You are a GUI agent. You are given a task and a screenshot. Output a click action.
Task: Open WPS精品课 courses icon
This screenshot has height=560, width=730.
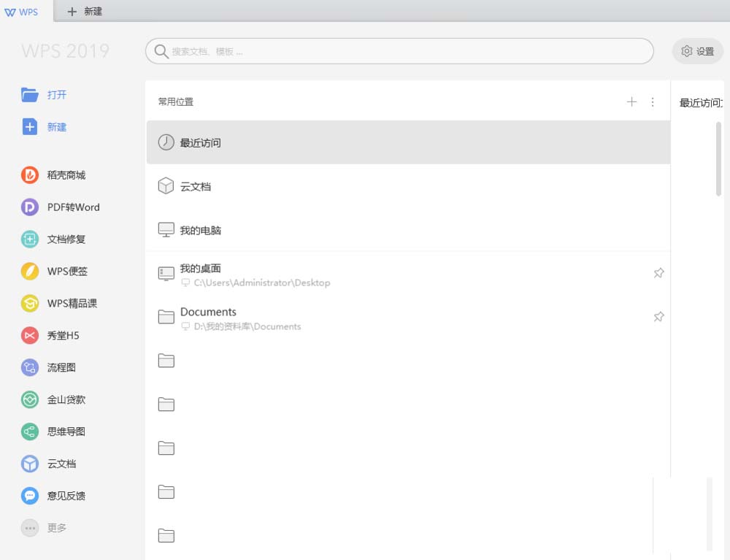click(30, 304)
